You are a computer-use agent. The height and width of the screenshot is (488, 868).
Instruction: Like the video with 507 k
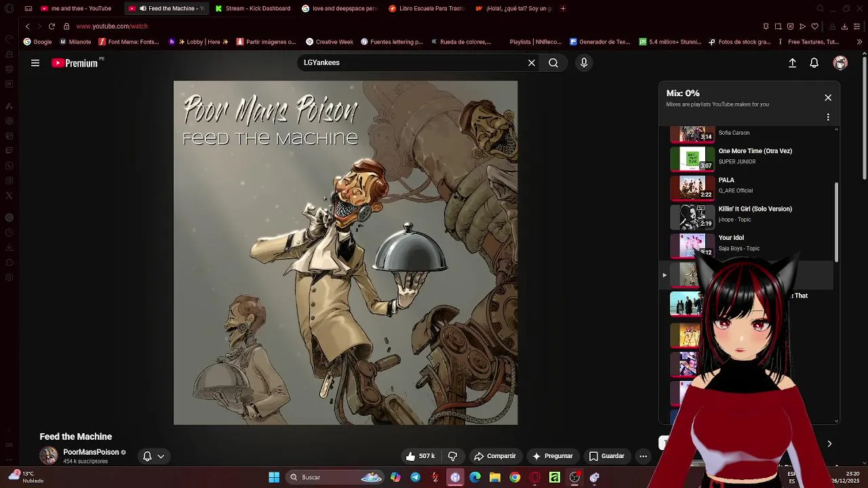pos(420,456)
